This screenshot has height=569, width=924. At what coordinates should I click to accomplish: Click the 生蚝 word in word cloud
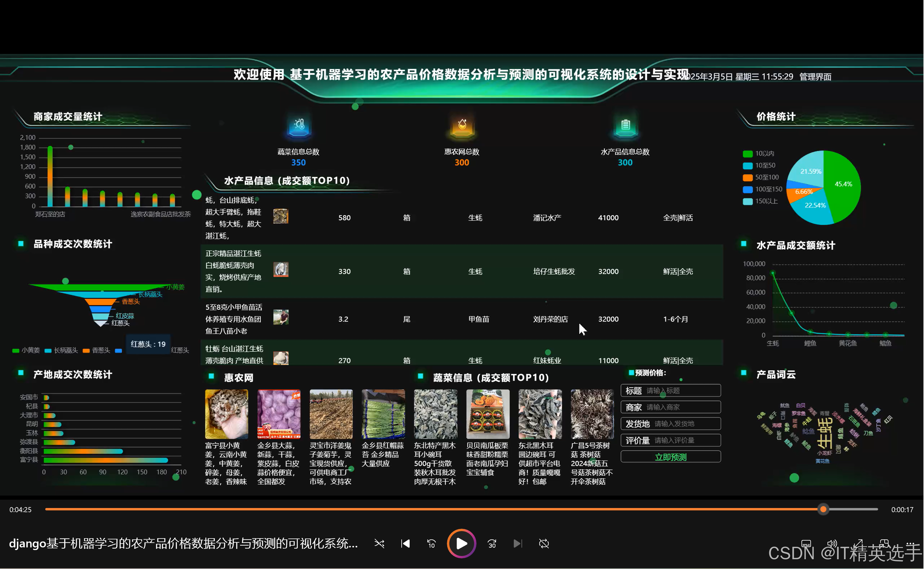pos(825,433)
